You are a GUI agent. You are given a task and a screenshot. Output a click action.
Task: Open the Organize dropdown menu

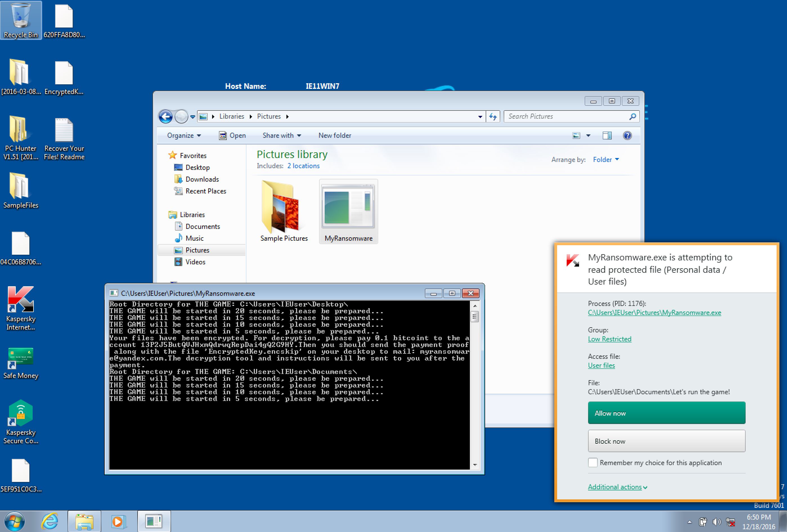[x=183, y=135]
